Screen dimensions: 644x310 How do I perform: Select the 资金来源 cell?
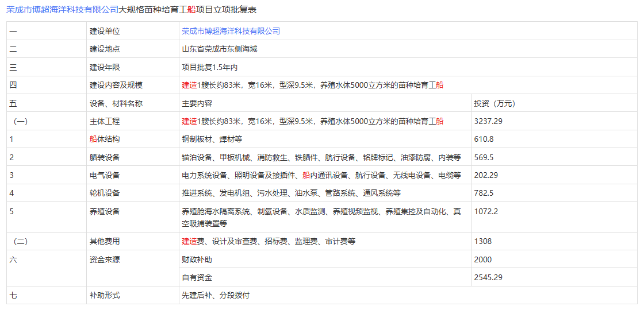click(x=133, y=269)
